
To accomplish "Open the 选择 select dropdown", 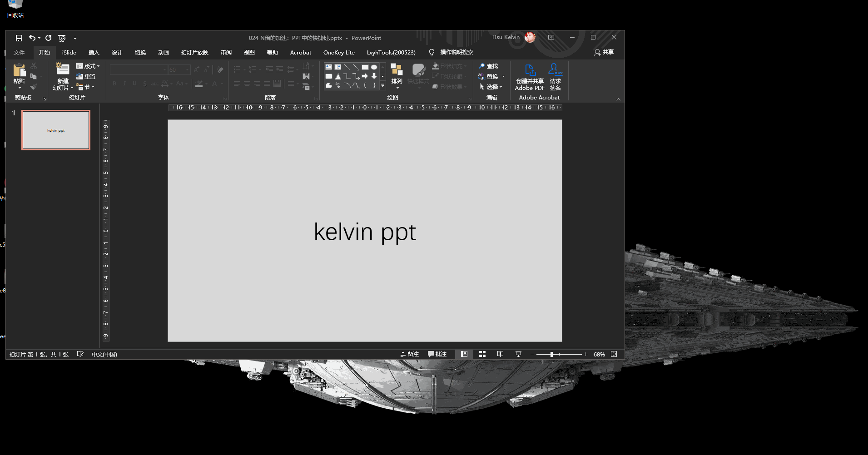I will (491, 87).
